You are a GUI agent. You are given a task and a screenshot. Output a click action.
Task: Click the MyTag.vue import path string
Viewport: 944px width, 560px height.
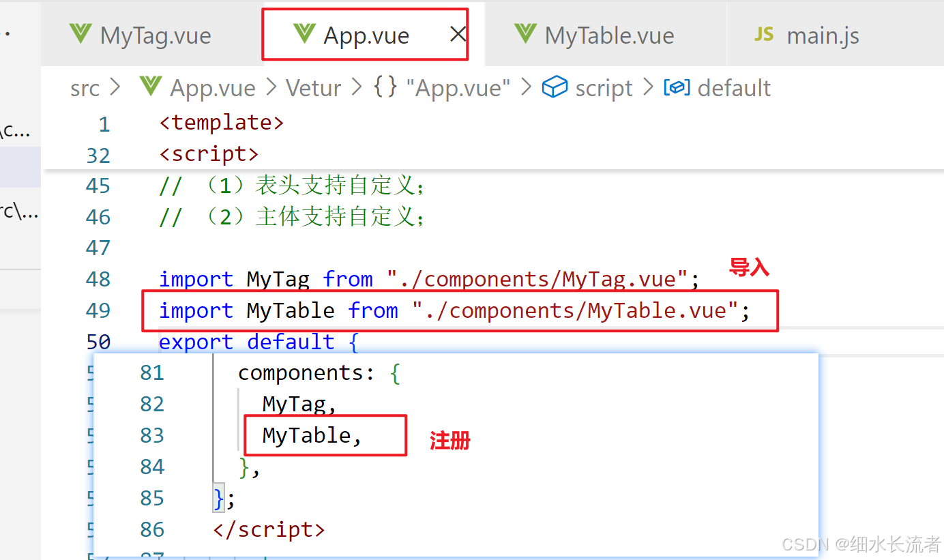tap(537, 279)
